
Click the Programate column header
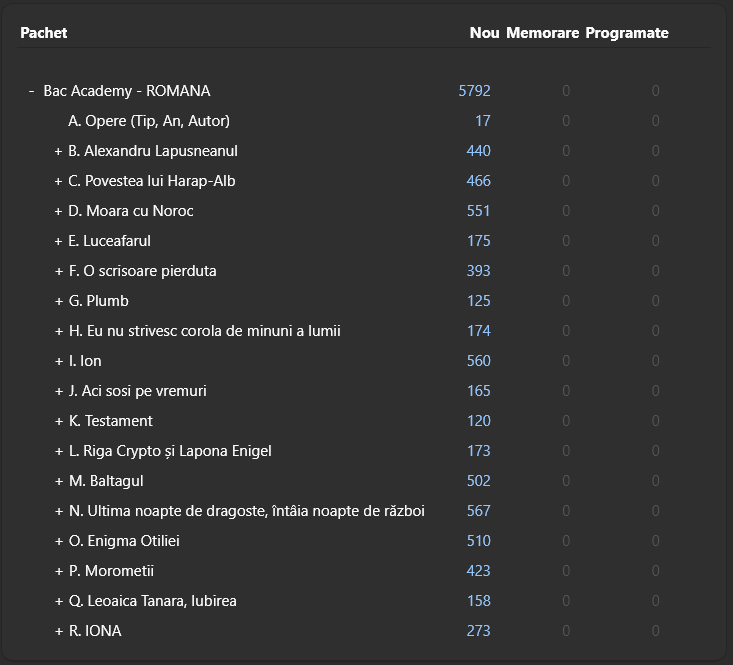point(627,33)
